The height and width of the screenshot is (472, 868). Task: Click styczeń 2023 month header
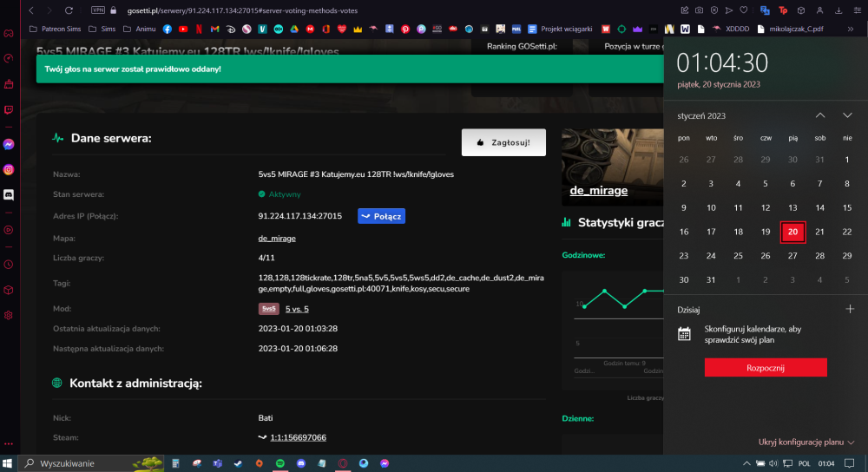700,115
